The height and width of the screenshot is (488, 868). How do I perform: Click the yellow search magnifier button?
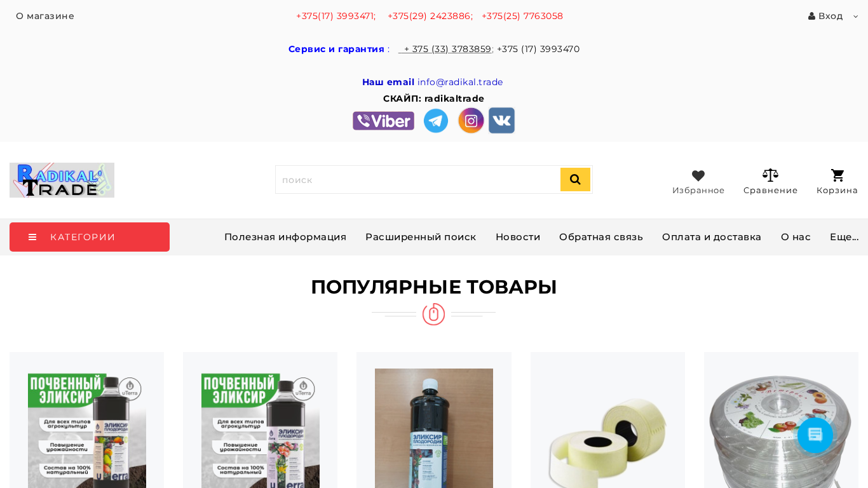[x=575, y=180]
